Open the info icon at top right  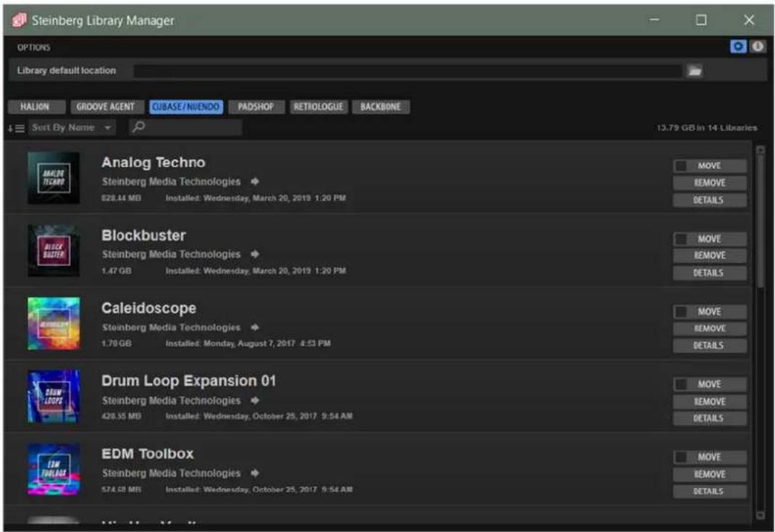(x=758, y=47)
